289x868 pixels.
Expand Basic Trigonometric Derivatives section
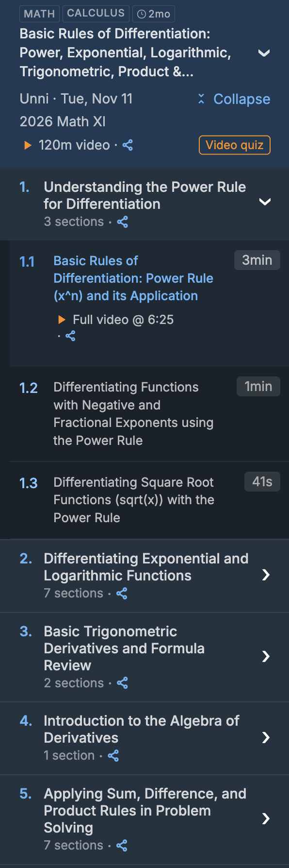pos(266,656)
